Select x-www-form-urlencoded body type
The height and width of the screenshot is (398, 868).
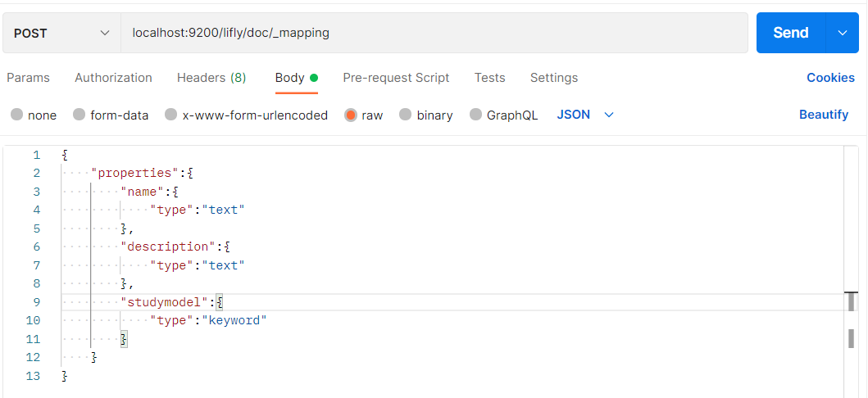pos(171,115)
